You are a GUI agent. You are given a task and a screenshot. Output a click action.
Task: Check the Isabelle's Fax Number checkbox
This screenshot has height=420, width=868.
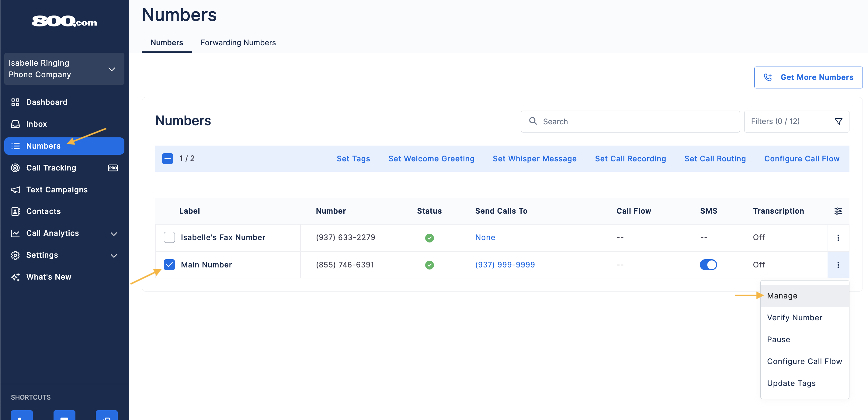click(169, 237)
